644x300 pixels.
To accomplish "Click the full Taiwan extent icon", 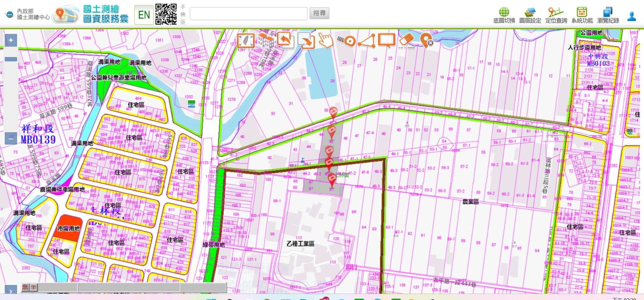I will tap(246, 41).
